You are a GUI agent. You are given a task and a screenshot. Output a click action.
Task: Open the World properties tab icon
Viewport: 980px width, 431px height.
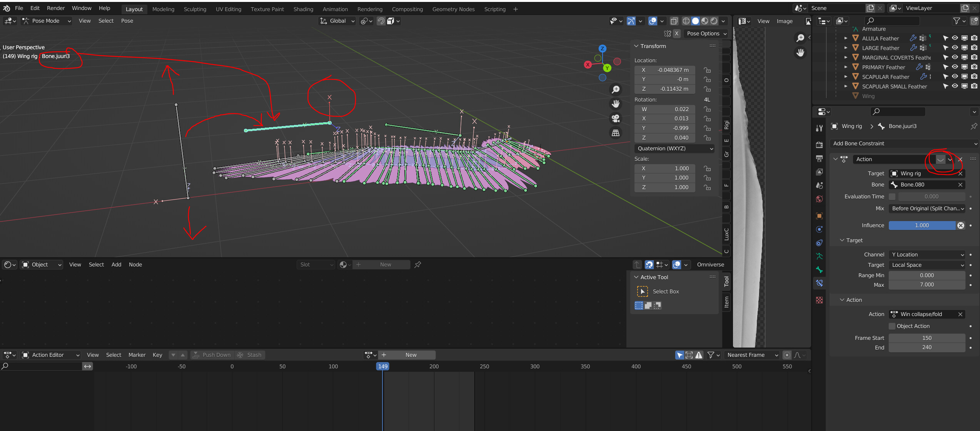pos(820,199)
